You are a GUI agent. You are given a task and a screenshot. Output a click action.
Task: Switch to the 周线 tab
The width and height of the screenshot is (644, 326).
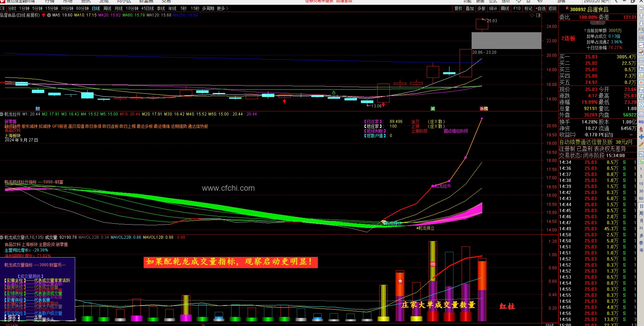point(107,8)
